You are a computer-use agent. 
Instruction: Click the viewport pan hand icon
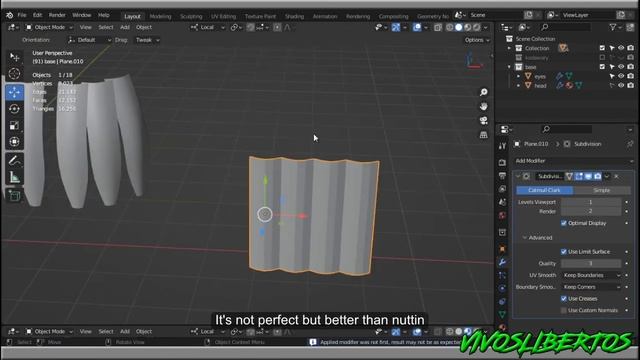click(484, 107)
